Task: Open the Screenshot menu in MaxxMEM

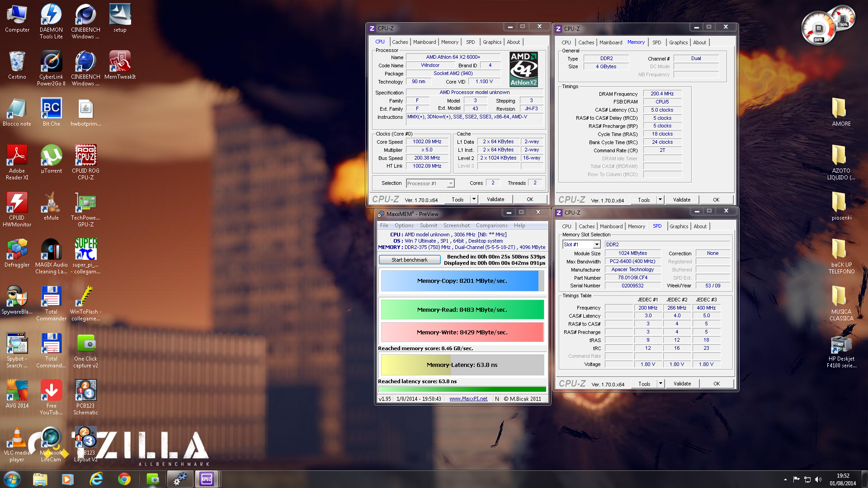Action: point(456,225)
